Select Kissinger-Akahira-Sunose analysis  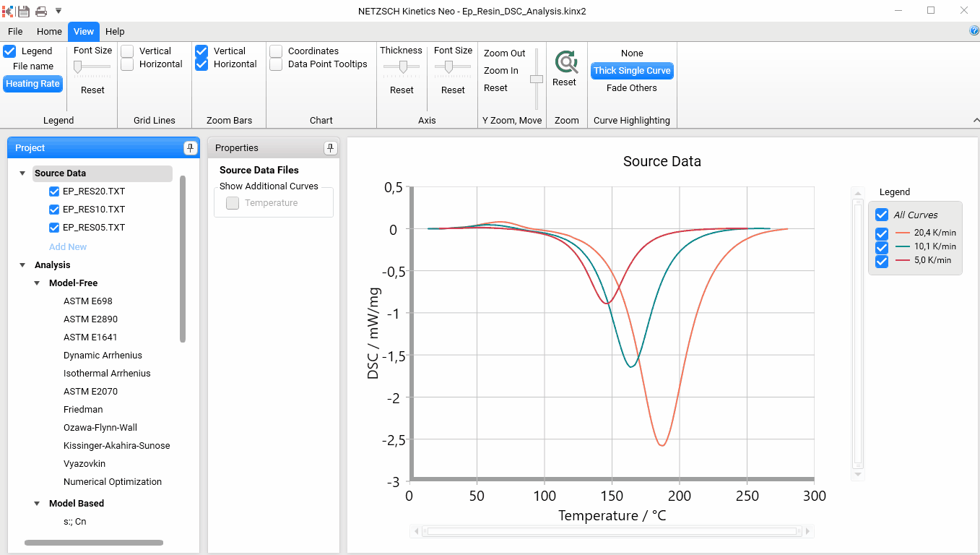point(117,446)
